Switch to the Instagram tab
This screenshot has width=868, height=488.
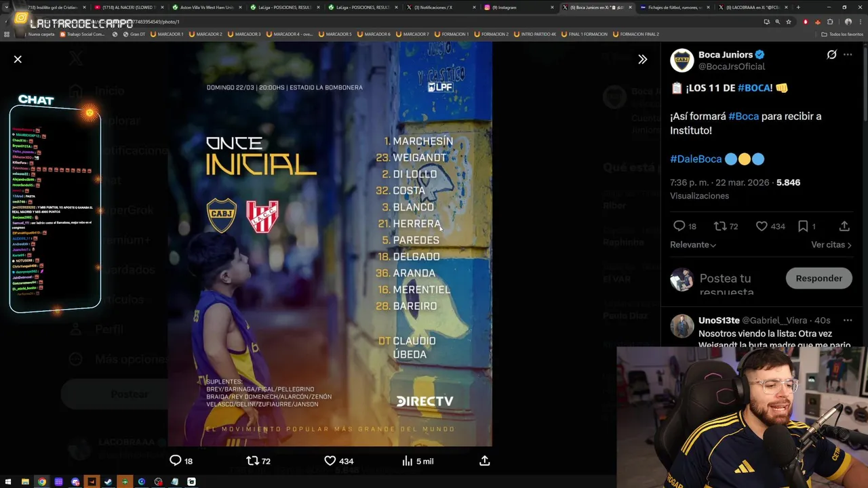[x=515, y=7]
